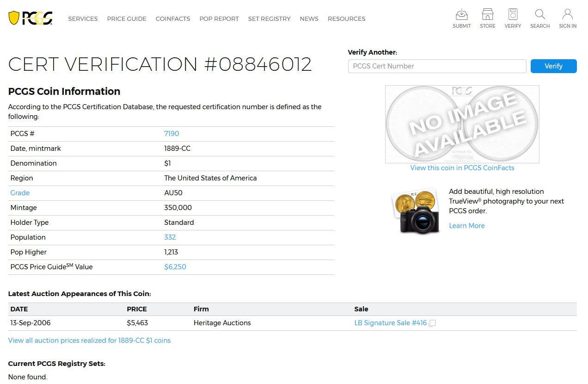
Task: Click the Standard holder type value
Action: [179, 223]
